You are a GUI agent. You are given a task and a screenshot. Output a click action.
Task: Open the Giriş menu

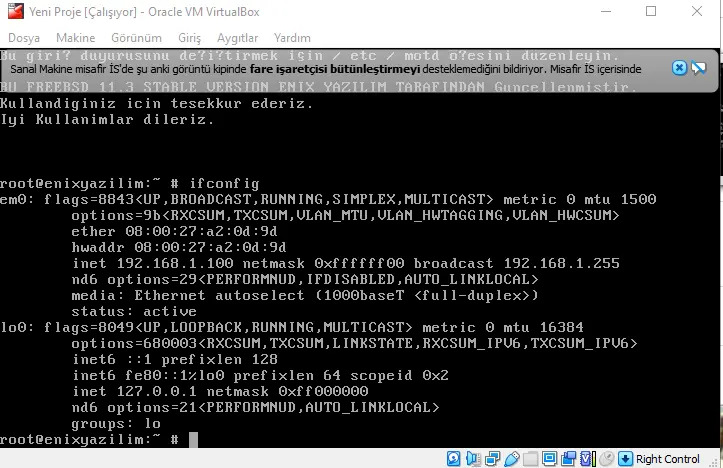pyautogui.click(x=190, y=38)
